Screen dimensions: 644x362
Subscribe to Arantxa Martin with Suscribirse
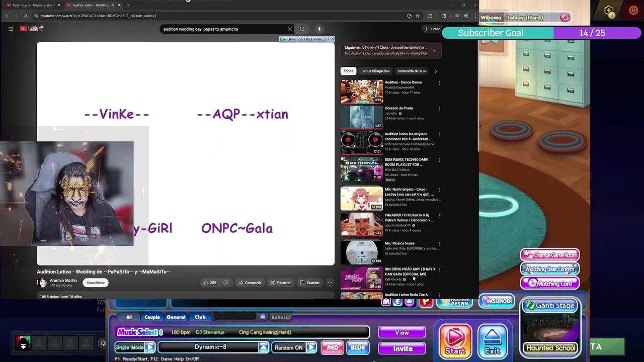[x=96, y=283]
